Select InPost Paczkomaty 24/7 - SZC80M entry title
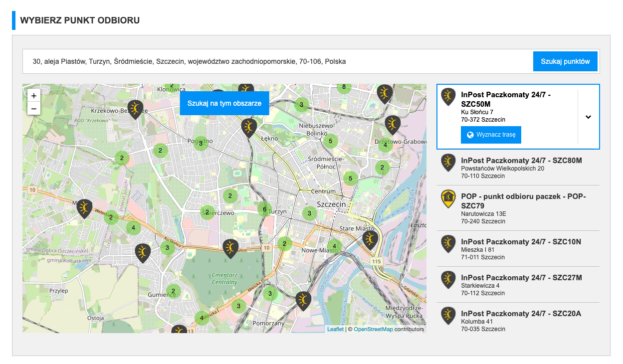The width and height of the screenshot is (623, 364). (x=522, y=161)
